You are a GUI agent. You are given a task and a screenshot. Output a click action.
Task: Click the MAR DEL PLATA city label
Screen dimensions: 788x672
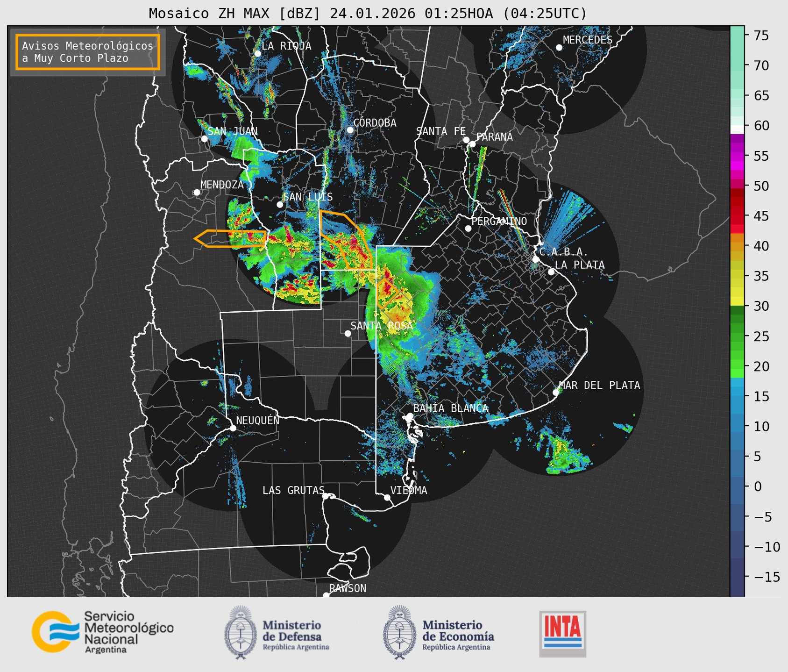tap(600, 386)
